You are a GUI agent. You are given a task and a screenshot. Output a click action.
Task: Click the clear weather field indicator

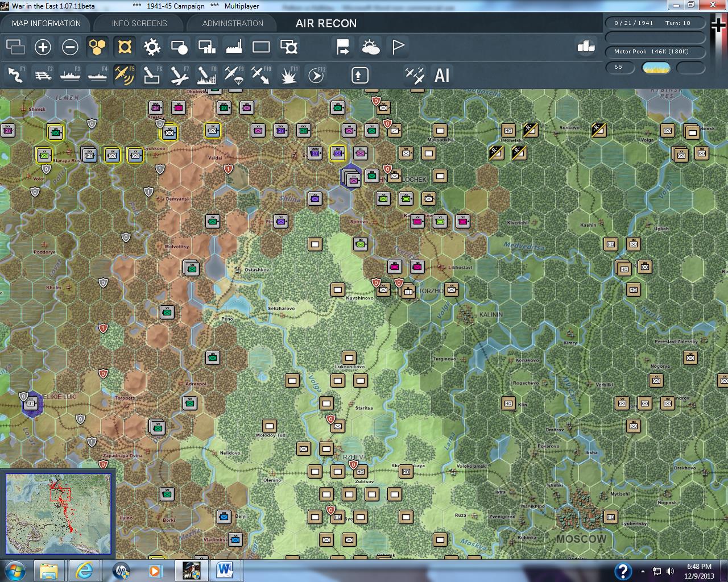656,68
